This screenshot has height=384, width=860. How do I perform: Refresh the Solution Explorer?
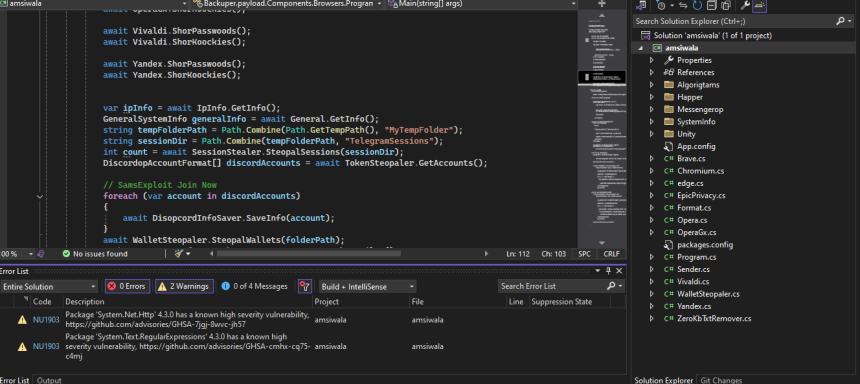click(697, 5)
